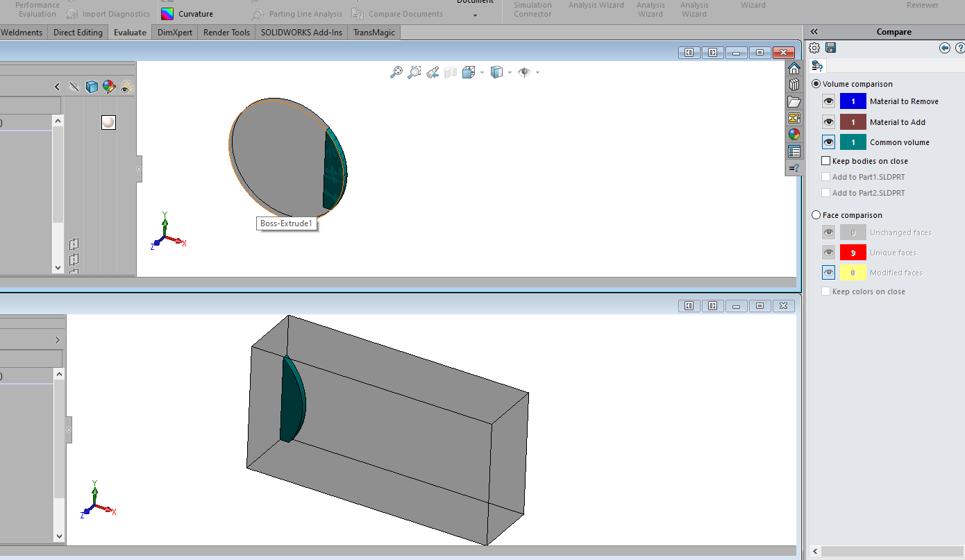The width and height of the screenshot is (965, 560).
Task: Open View Orientation dropdown arrow
Action: pyautogui.click(x=482, y=72)
